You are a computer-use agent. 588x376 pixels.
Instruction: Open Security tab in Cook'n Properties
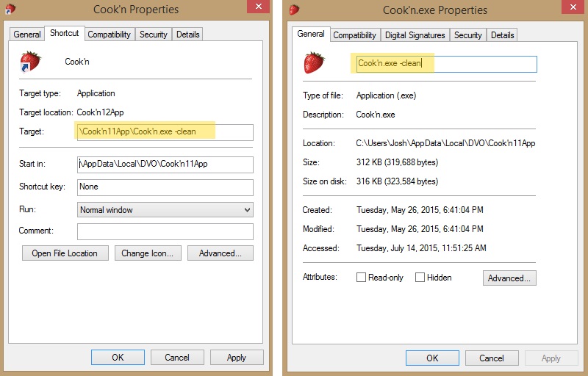[154, 35]
